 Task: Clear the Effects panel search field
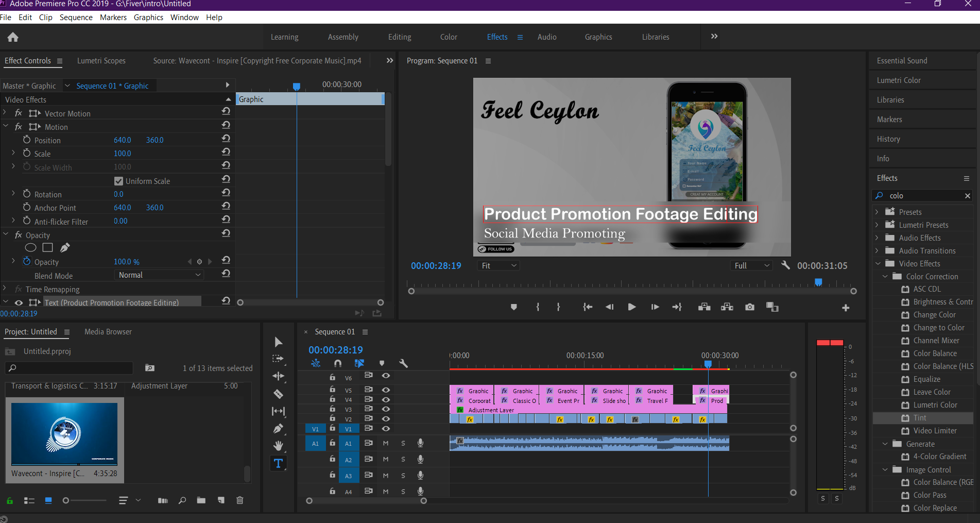coord(968,195)
